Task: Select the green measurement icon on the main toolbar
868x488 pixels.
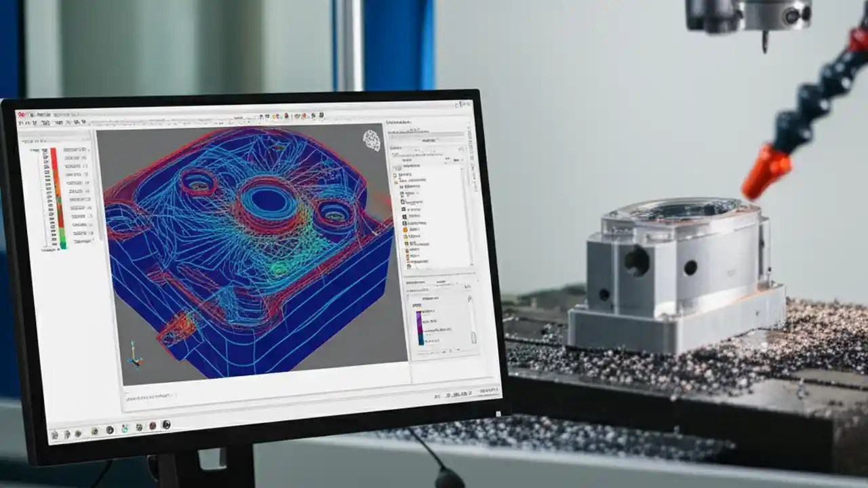Action: [296, 115]
